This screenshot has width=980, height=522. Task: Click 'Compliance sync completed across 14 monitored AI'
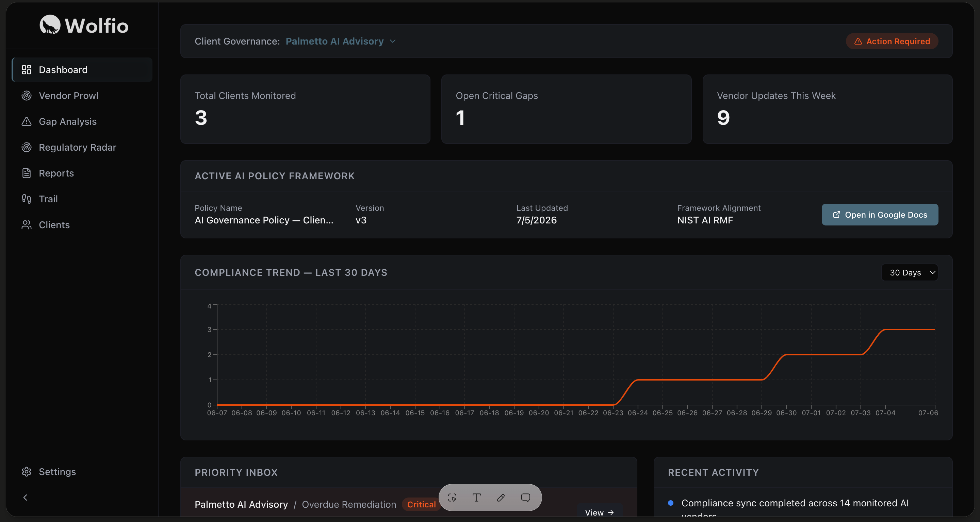[795, 503]
